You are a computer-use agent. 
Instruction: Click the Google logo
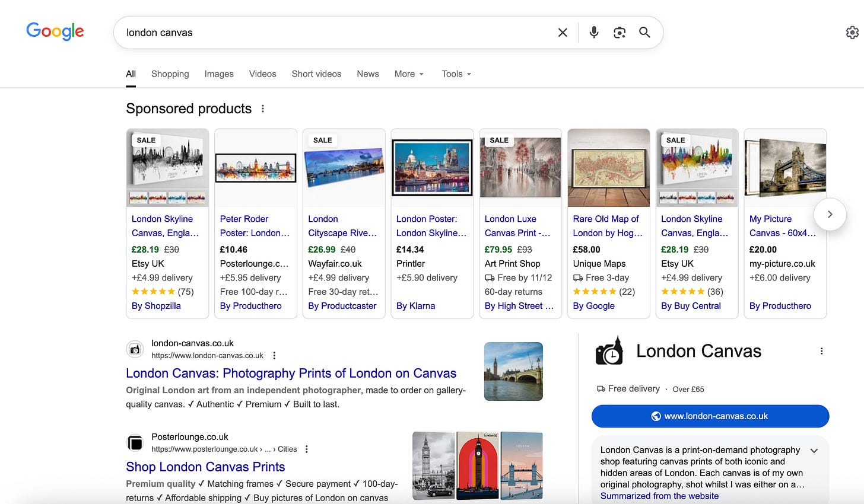[x=55, y=31]
